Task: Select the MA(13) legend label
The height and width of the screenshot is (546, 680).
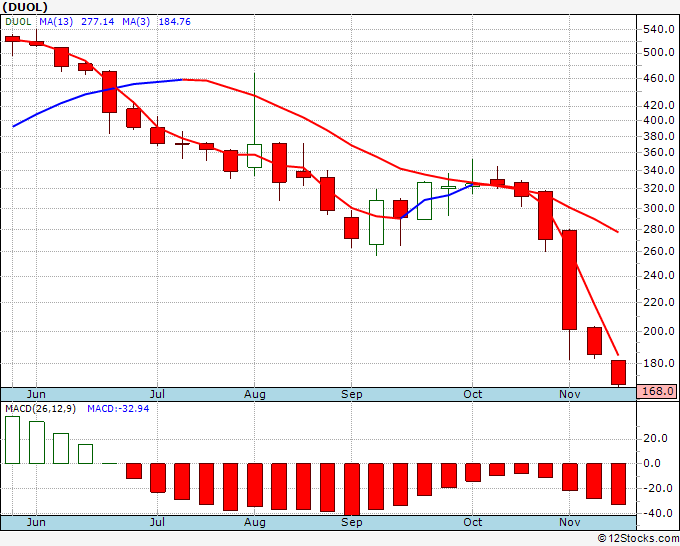Action: [x=56, y=22]
